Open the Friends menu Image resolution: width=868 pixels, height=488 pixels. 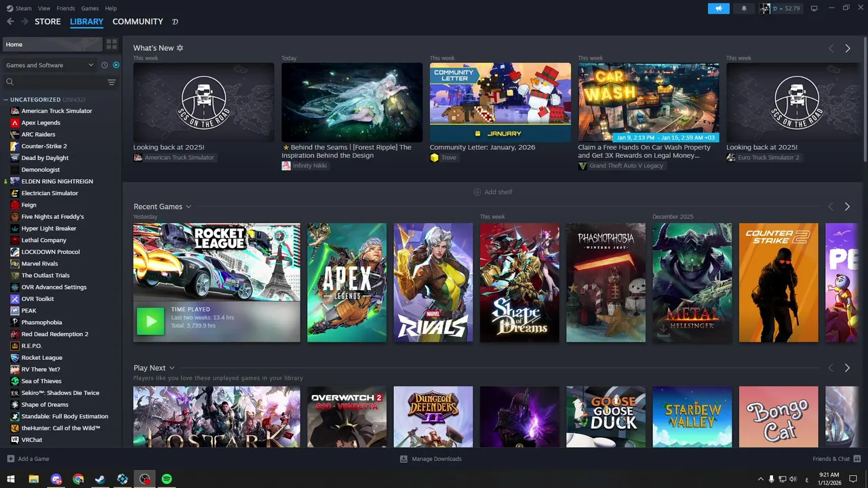[x=66, y=8]
